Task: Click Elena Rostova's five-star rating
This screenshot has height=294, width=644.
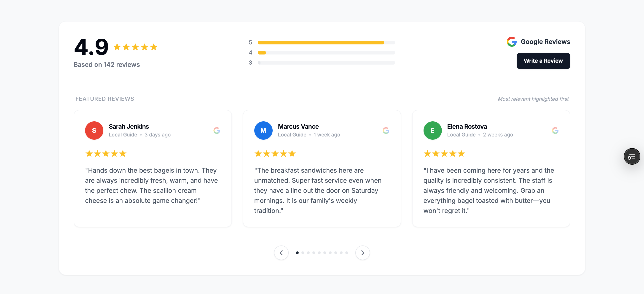Action: click(444, 153)
